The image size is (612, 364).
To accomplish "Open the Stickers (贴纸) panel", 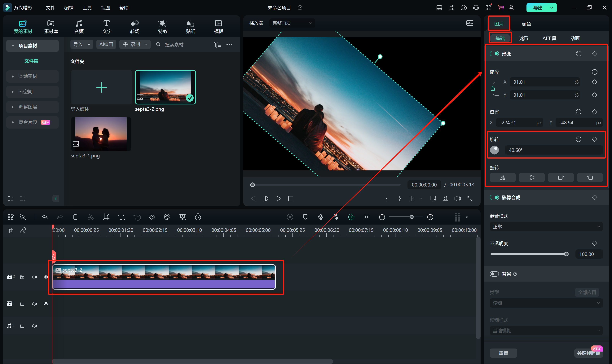I will (x=190, y=26).
